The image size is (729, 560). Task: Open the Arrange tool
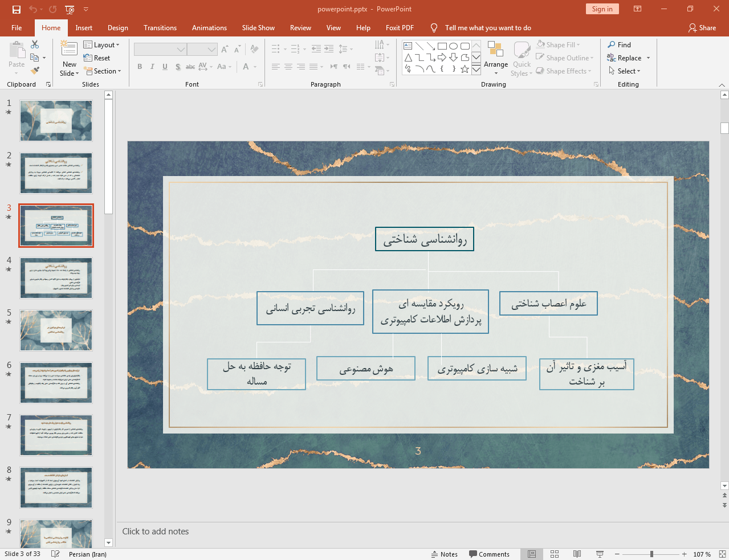495,58
